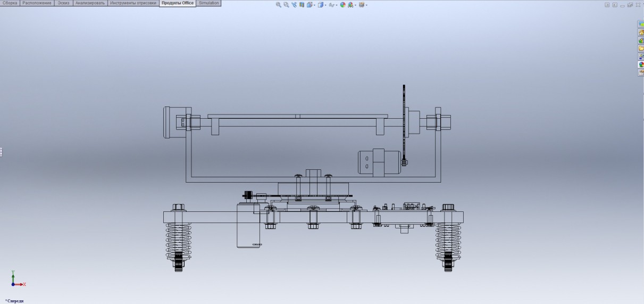Open the Инструменты отрисовки tab
The height and width of the screenshot is (304, 644).
click(x=133, y=3)
